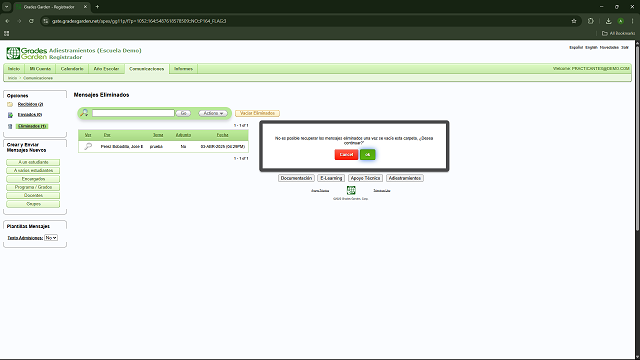Open the tab search dropdown arrow

pos(7,7)
